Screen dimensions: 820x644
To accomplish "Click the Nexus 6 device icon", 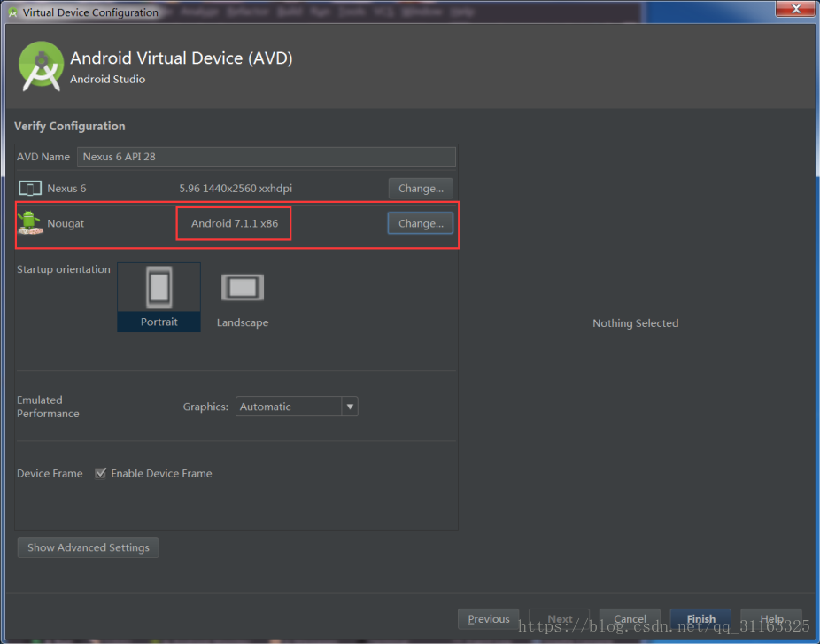I will pyautogui.click(x=30, y=188).
